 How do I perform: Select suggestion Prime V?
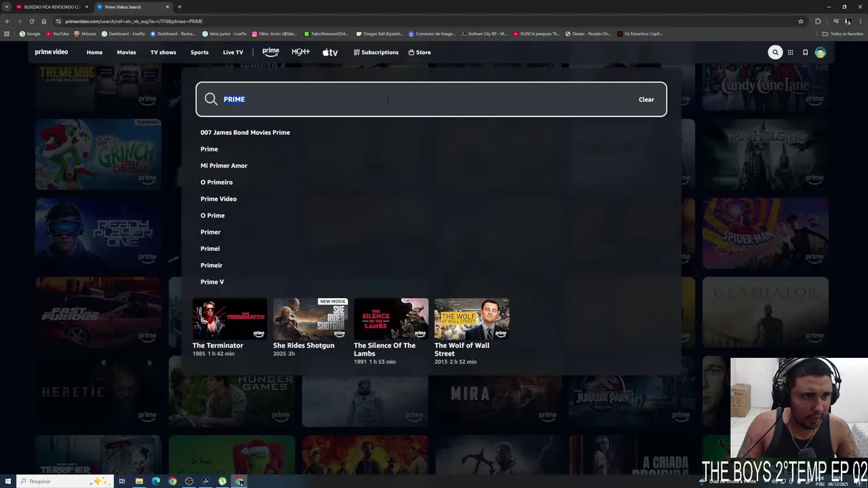pos(212,282)
